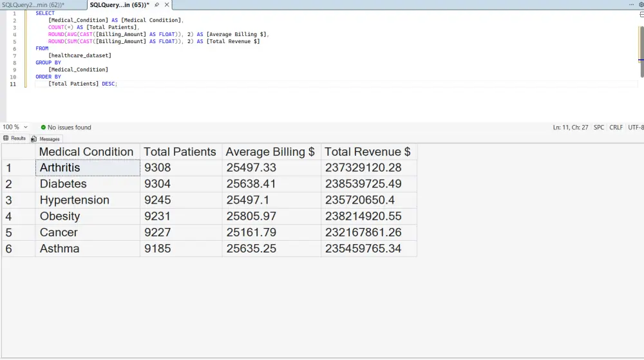Image resolution: width=644 pixels, height=360 pixels.
Task: Select row 1 via its row number header
Action: (19, 167)
